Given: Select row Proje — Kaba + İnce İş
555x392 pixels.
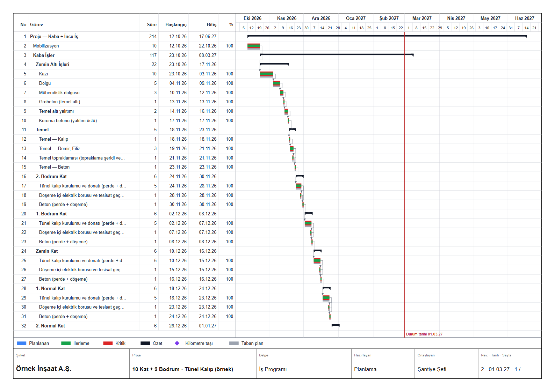Looking at the screenshot, I should [x=124, y=36].
